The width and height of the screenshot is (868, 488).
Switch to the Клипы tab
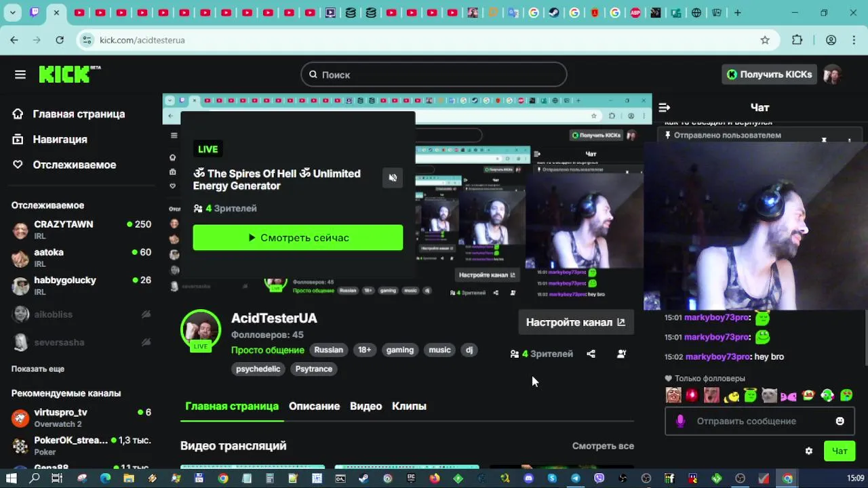tap(409, 406)
